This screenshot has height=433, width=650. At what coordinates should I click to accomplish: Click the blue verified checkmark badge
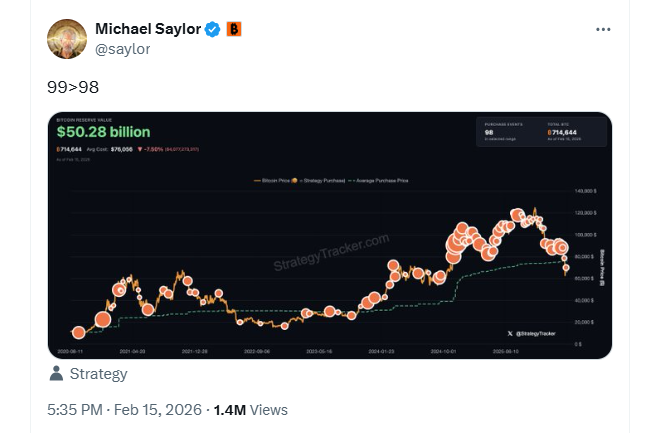212,29
